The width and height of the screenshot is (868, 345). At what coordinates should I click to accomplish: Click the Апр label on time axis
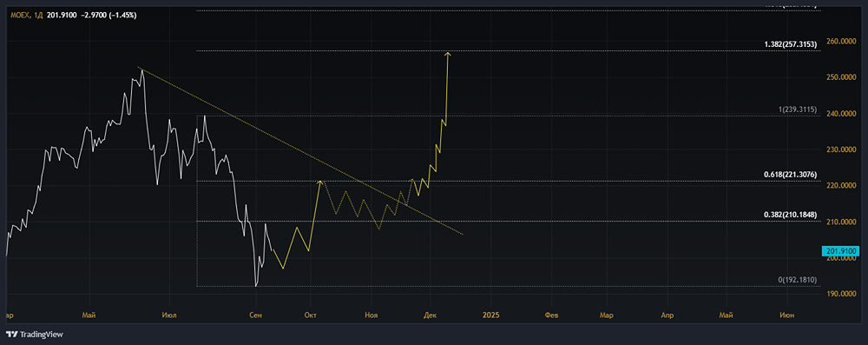667,315
